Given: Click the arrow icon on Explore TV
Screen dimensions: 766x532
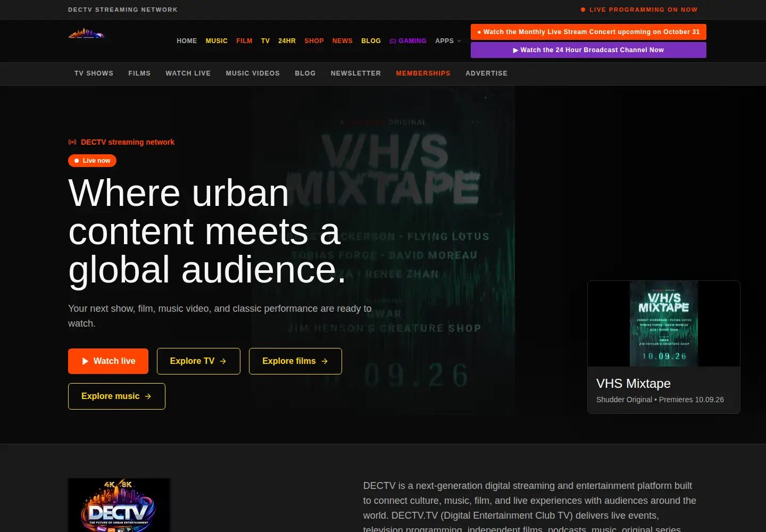Looking at the screenshot, I should tap(223, 361).
